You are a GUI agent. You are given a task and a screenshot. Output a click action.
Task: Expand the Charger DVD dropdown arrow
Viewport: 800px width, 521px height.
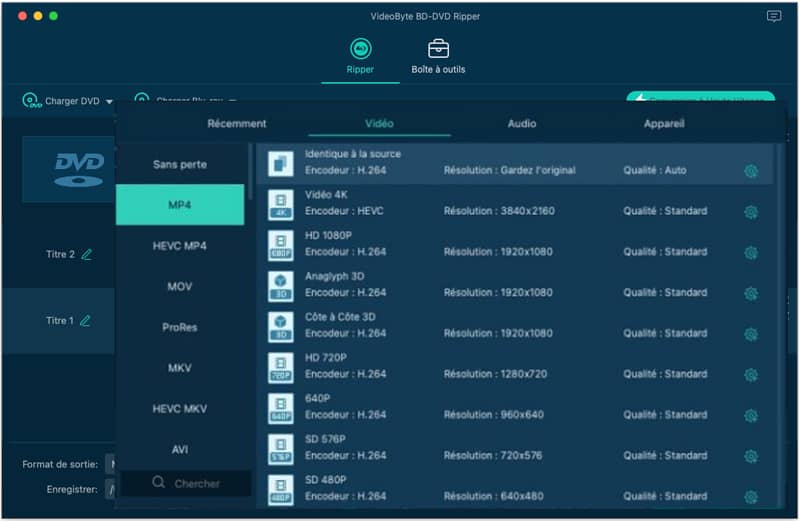[109, 102]
